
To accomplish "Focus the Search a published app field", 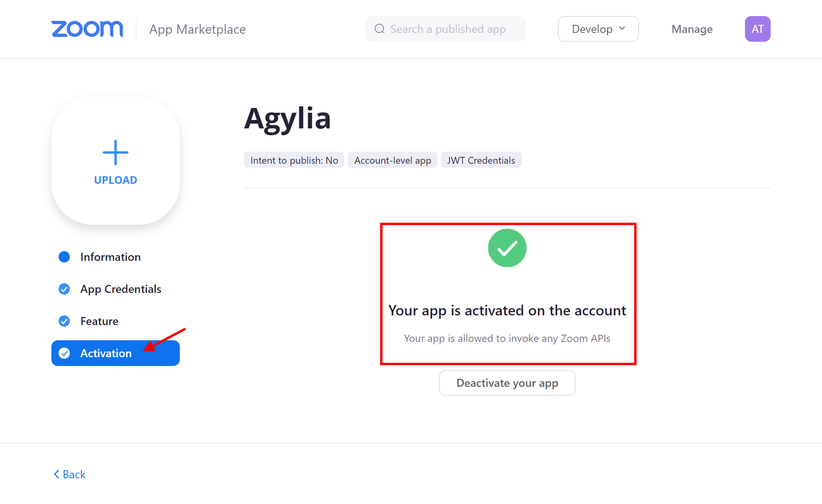I will pos(446,29).
